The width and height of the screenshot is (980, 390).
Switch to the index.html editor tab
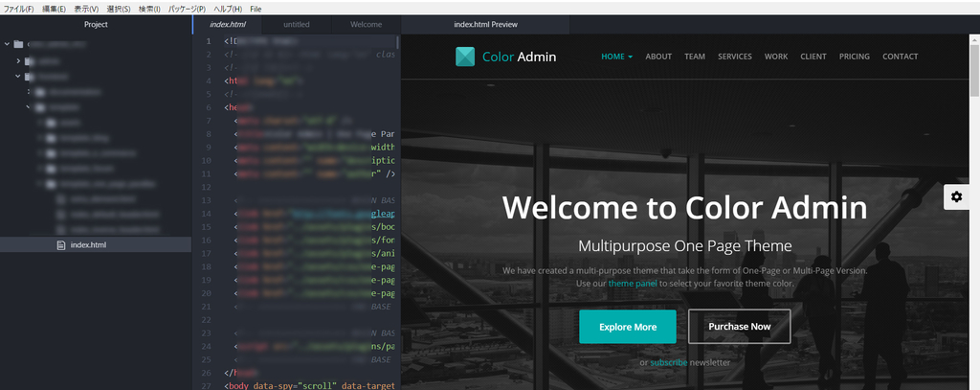pos(228,24)
